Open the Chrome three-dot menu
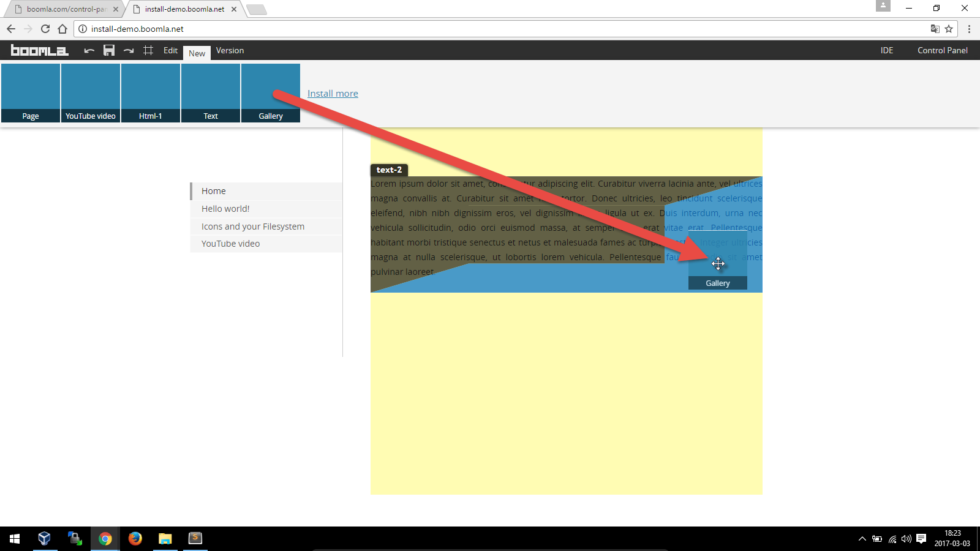980x551 pixels. coord(969,29)
